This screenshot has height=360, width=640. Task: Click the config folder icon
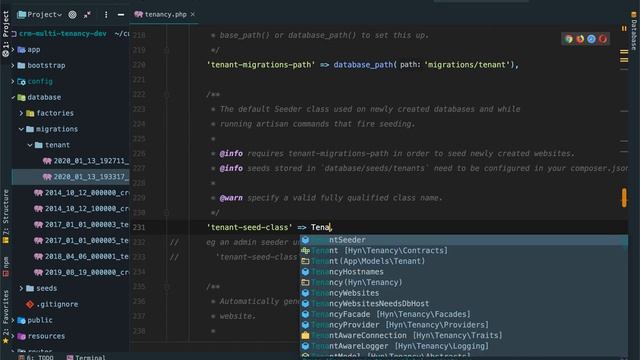22,81
